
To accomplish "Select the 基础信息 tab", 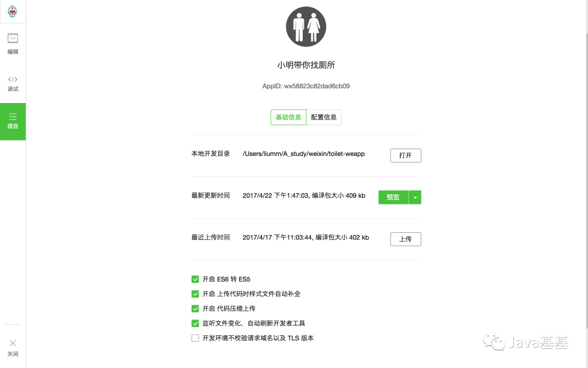I will [289, 117].
